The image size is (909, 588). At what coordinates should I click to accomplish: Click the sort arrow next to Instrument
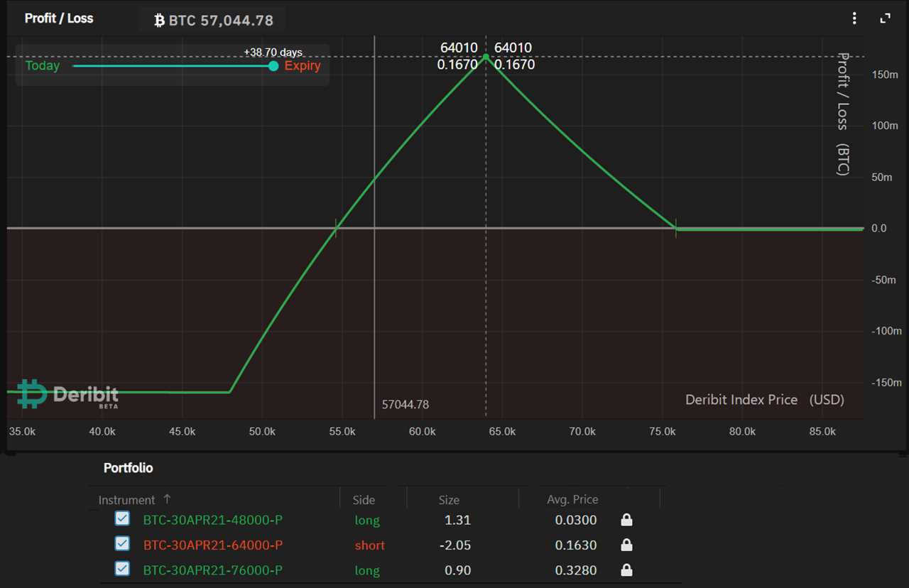tap(167, 499)
